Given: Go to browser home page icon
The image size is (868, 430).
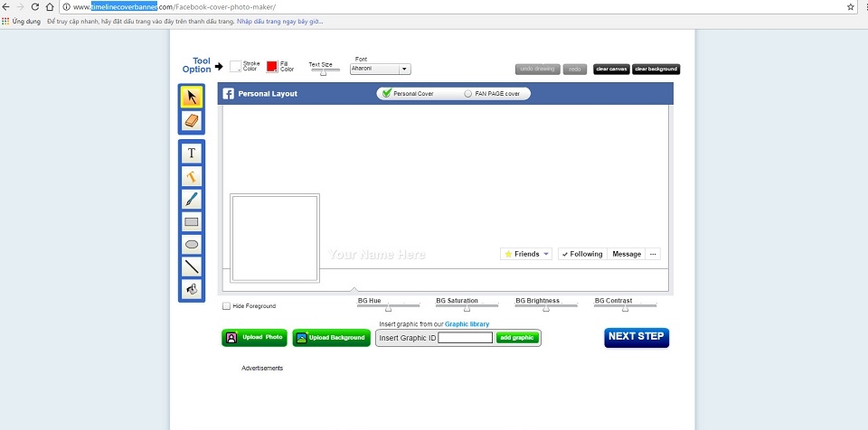Looking at the screenshot, I should [49, 6].
